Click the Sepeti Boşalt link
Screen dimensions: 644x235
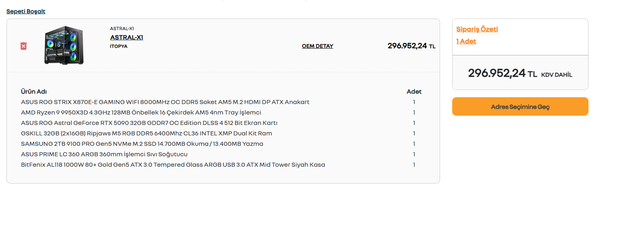tap(26, 11)
